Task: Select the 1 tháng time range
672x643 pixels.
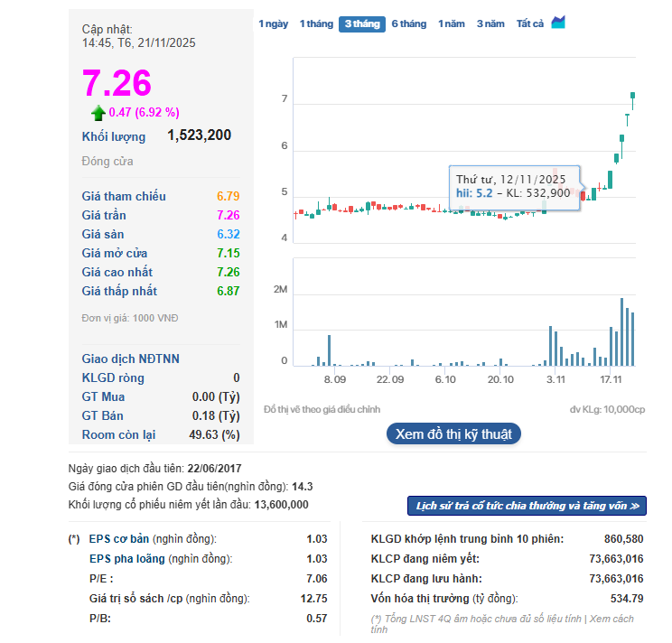Action: click(316, 24)
